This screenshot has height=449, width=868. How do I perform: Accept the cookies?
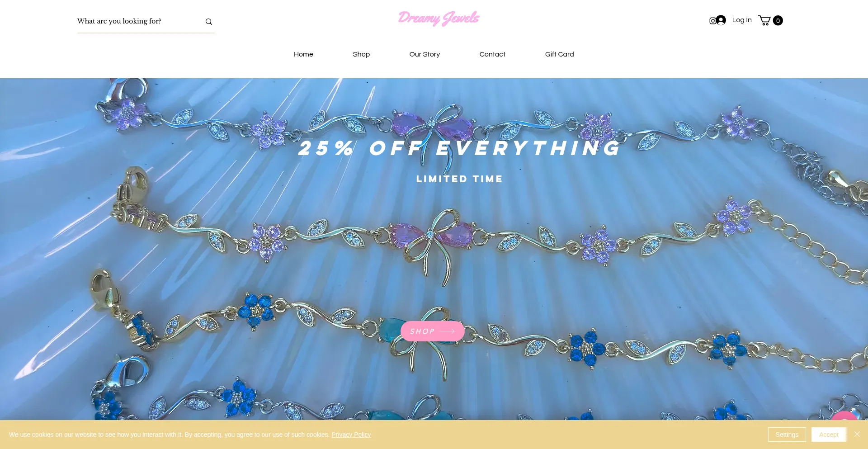click(829, 435)
